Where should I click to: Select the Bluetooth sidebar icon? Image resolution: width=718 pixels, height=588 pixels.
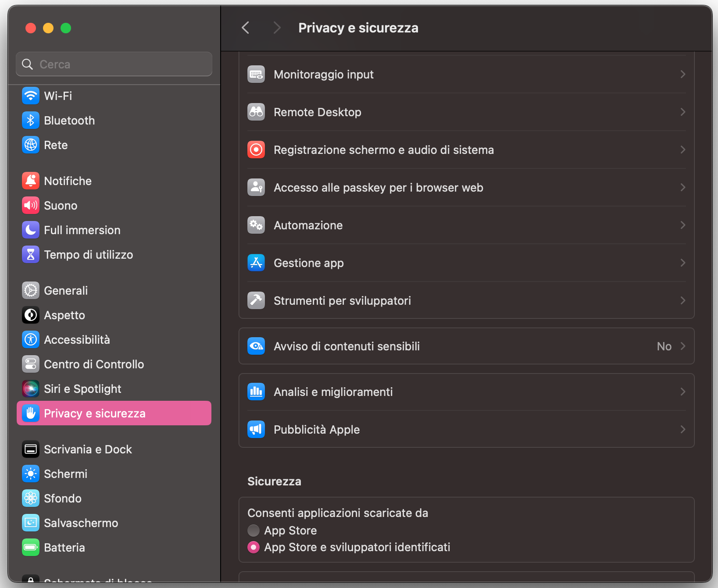(x=30, y=120)
